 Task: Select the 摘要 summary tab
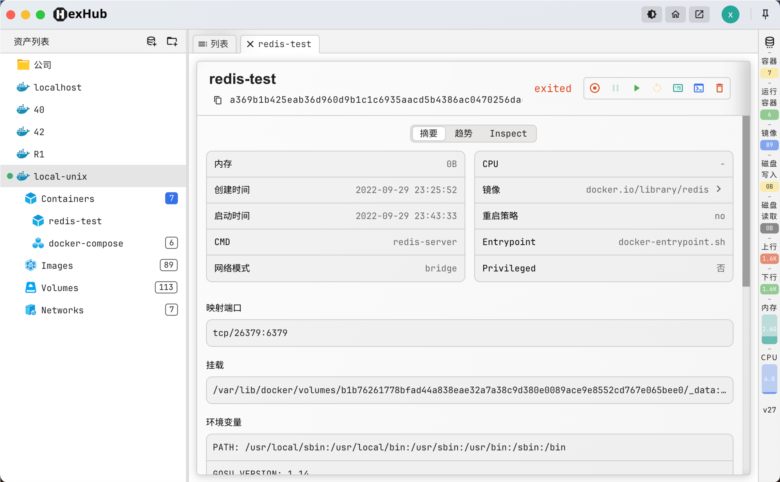tap(428, 133)
